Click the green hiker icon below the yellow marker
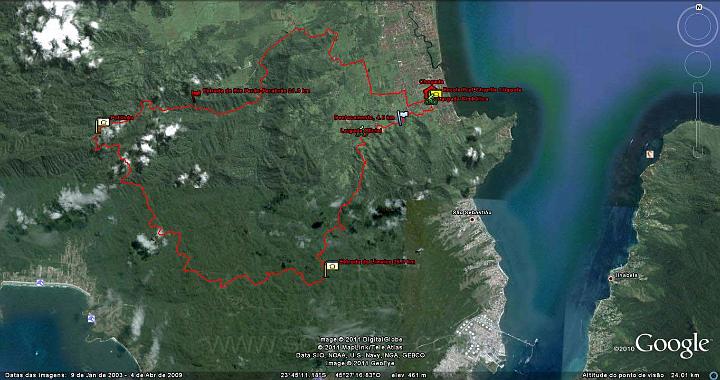This screenshot has width=720, height=380. (431, 100)
